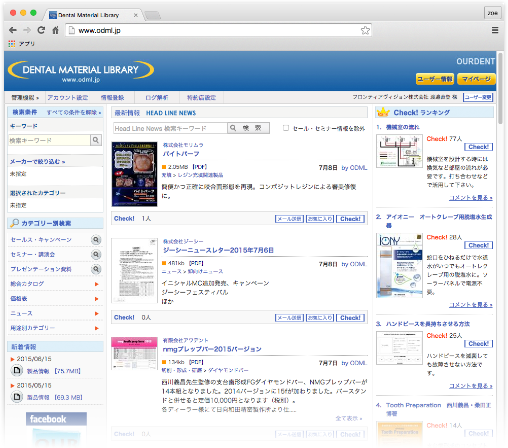
Task: Expand the ニュース category arrow
Action: (97, 313)
